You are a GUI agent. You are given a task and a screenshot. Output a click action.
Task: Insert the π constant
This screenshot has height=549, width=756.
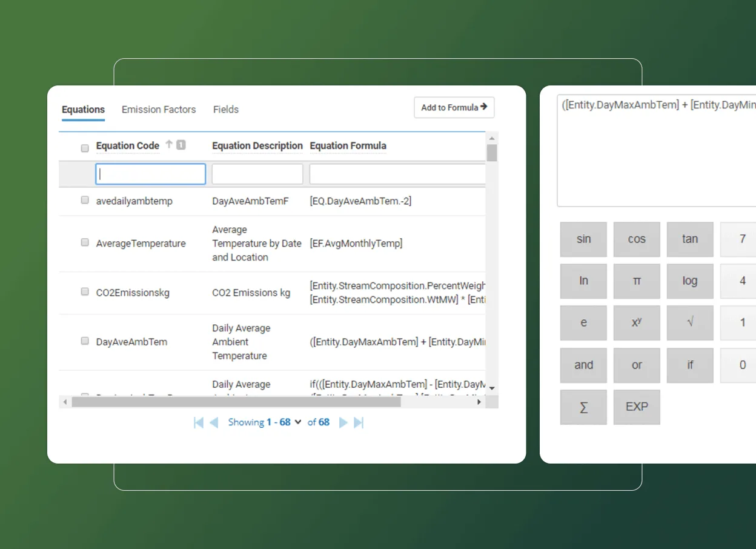tap(636, 281)
